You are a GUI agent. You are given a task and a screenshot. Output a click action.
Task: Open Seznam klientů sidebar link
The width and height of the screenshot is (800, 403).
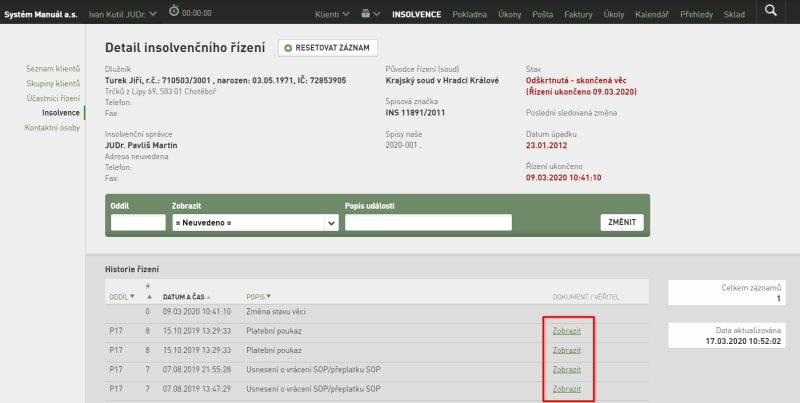pyautogui.click(x=53, y=68)
